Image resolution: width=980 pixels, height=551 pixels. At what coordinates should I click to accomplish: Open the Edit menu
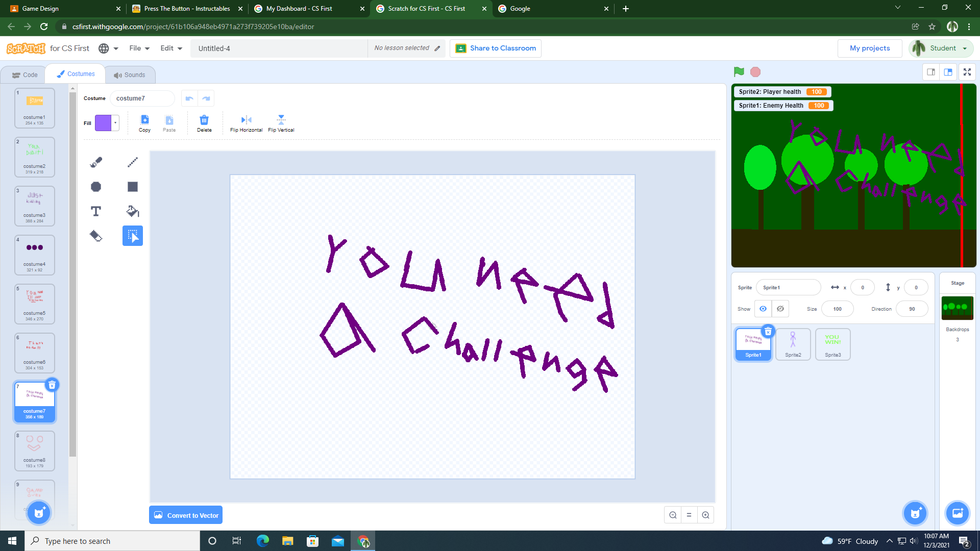[170, 48]
